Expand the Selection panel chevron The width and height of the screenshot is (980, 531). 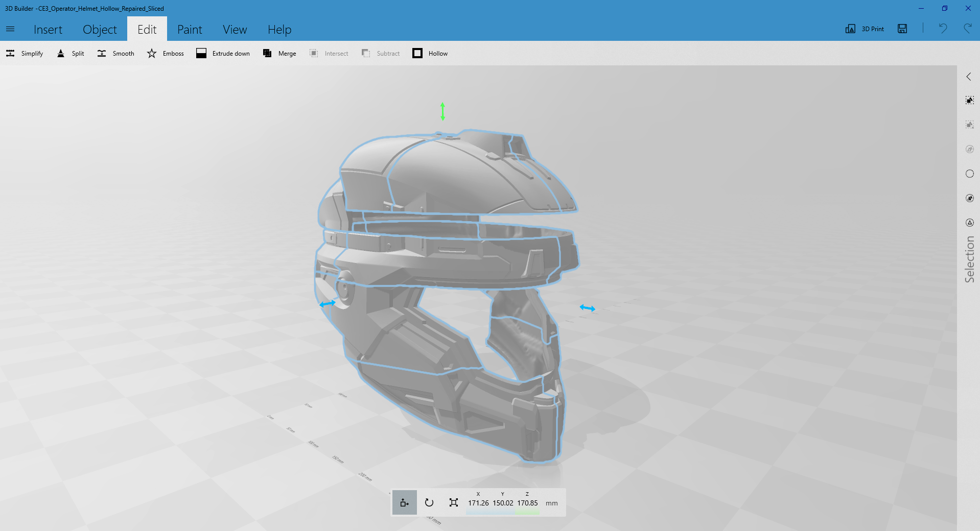click(969, 77)
